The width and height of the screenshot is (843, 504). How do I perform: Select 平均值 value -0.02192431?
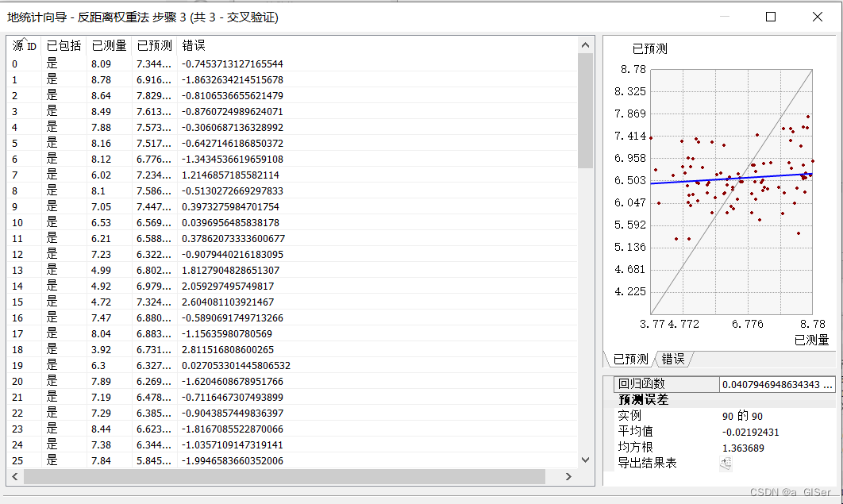[751, 432]
